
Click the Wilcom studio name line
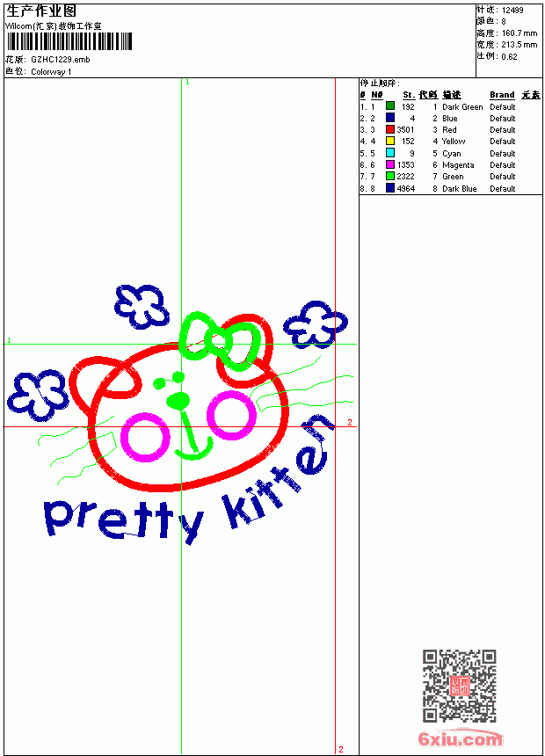(x=53, y=26)
